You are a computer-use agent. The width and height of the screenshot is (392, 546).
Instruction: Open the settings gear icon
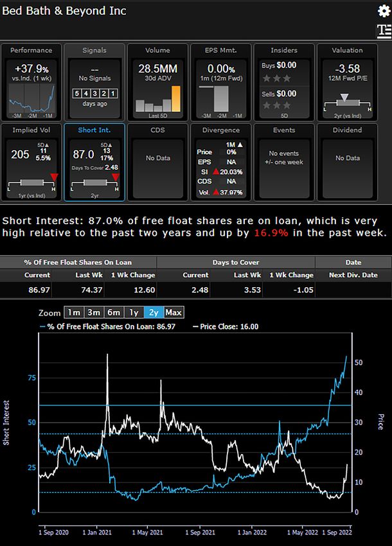(384, 11)
